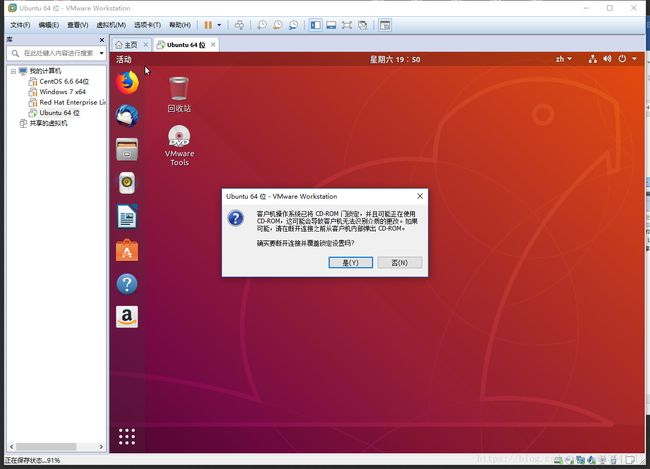Send Ctrl+Alt+Del toolbar icon
Viewport: 650px width, 469px height.
coord(239,25)
